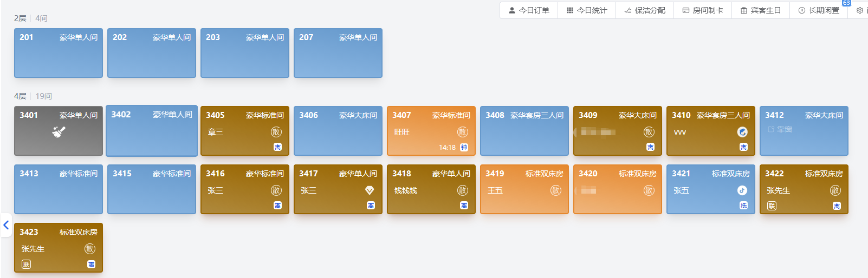Click the 离 tag on room 3410

click(743, 147)
